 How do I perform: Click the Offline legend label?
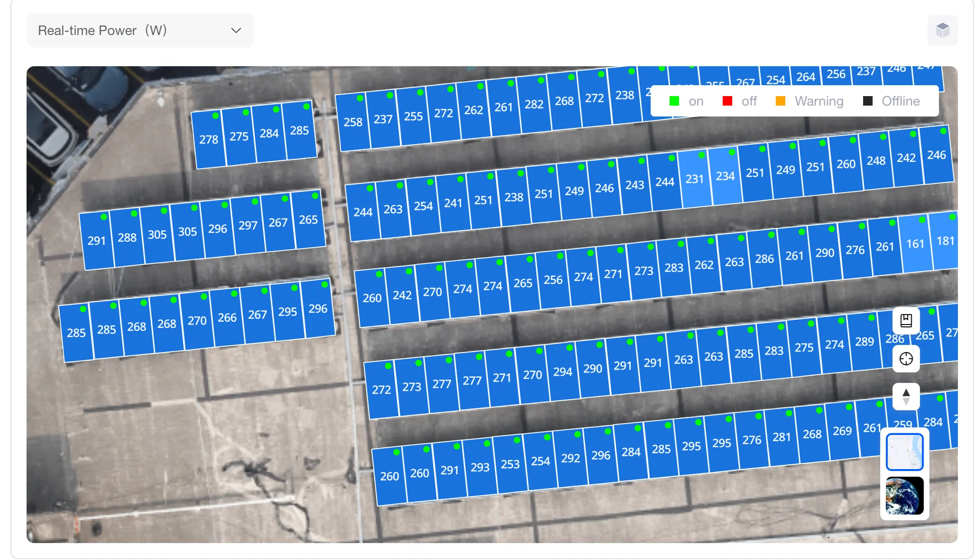pos(900,101)
